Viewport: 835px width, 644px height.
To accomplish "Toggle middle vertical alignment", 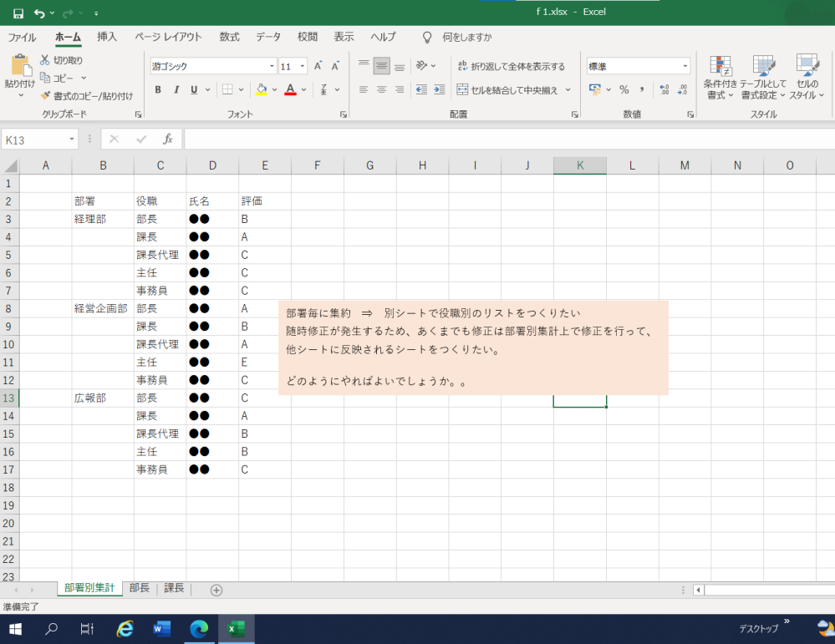I will pyautogui.click(x=381, y=66).
